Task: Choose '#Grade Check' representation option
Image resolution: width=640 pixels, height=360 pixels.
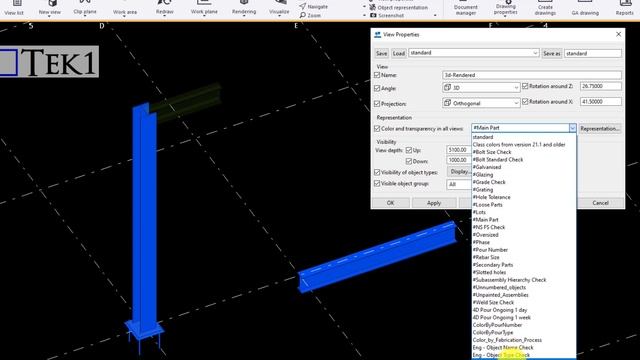Action: pyautogui.click(x=524, y=182)
